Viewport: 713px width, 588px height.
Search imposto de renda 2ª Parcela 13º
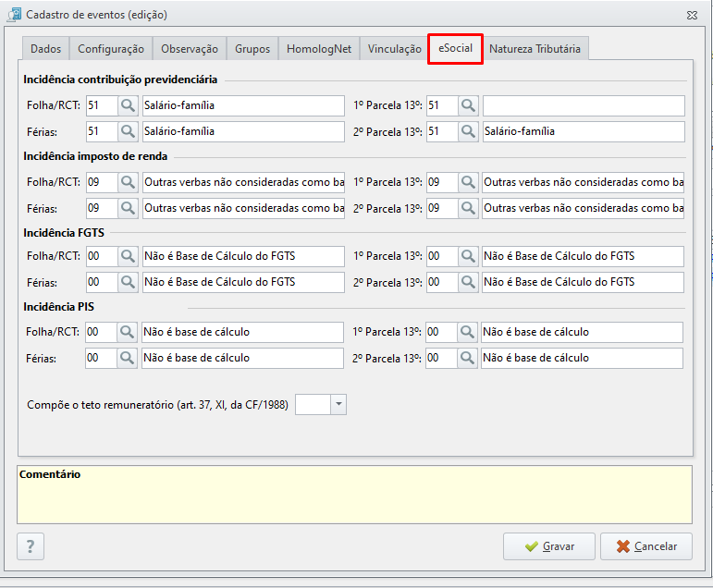468,208
